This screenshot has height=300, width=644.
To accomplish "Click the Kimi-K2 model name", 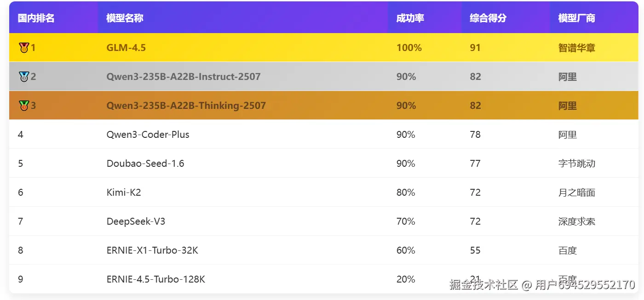I will coord(124,192).
